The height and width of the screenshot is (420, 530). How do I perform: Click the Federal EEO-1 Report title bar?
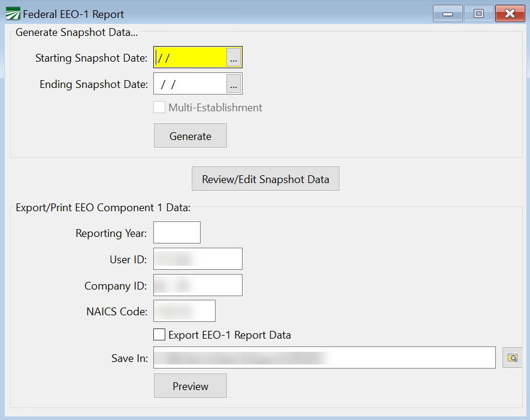pyautogui.click(x=240, y=13)
